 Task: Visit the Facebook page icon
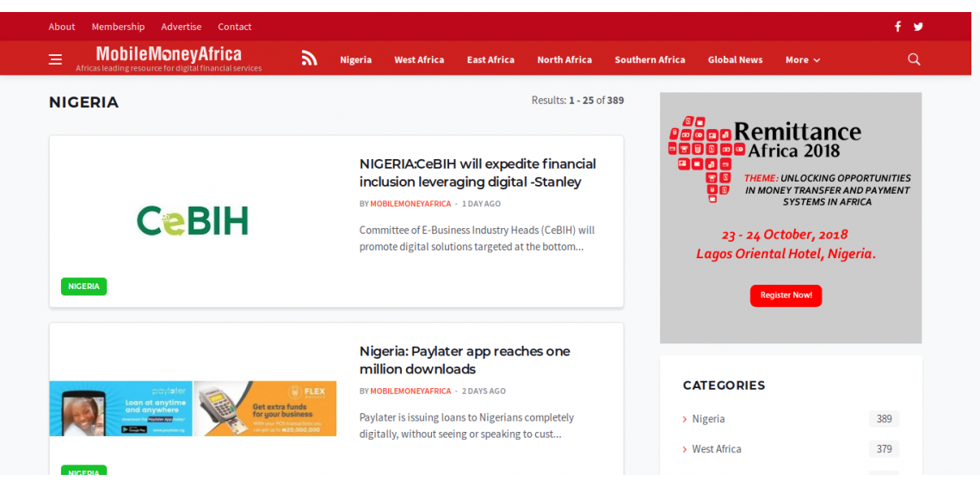click(x=897, y=27)
